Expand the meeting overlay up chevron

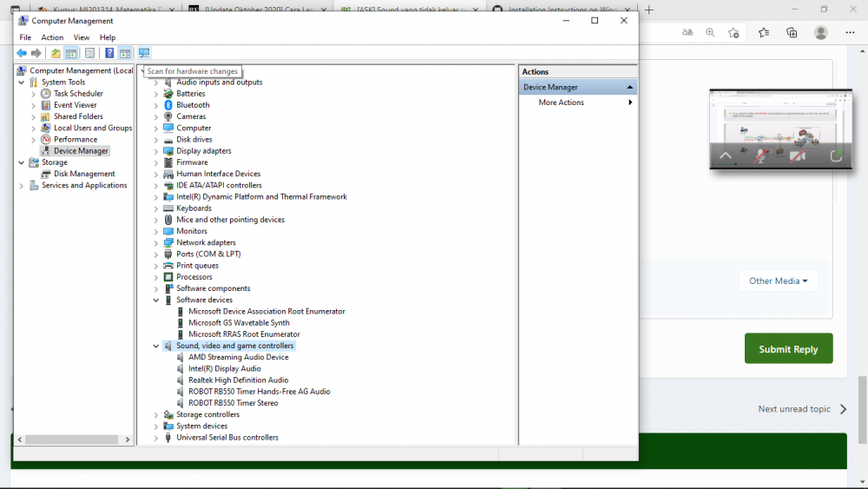pyautogui.click(x=725, y=156)
